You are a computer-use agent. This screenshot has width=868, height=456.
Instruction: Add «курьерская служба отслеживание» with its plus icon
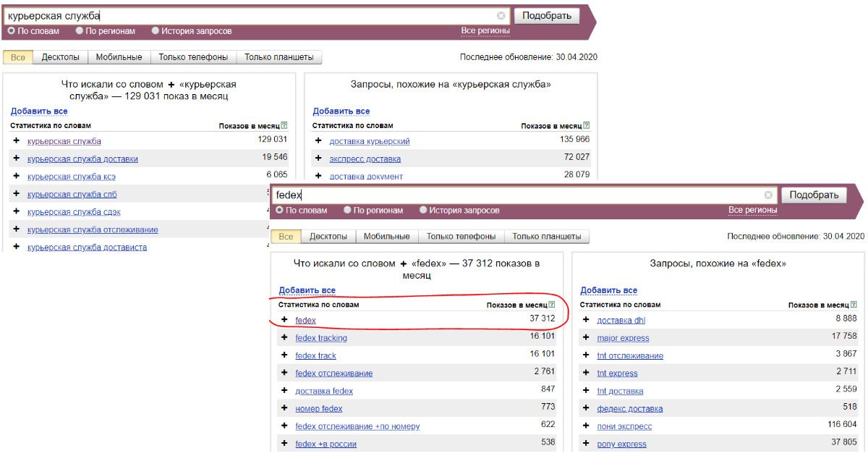pyautogui.click(x=17, y=229)
